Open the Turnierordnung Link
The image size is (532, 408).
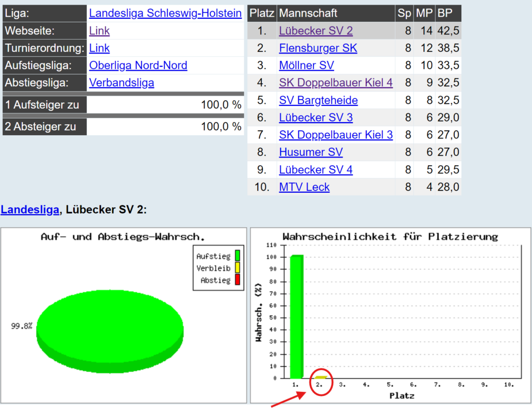99,48
